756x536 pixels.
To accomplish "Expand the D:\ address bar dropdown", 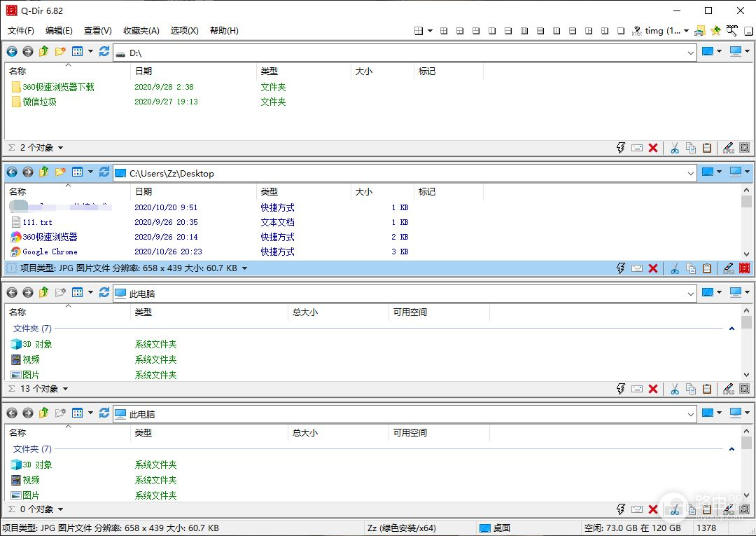I will click(x=690, y=53).
